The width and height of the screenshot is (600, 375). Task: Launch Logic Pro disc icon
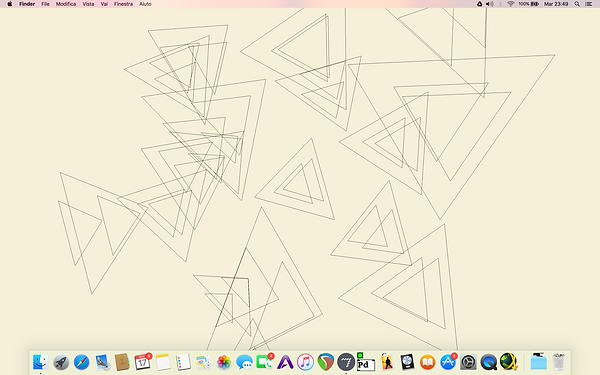[x=407, y=362]
